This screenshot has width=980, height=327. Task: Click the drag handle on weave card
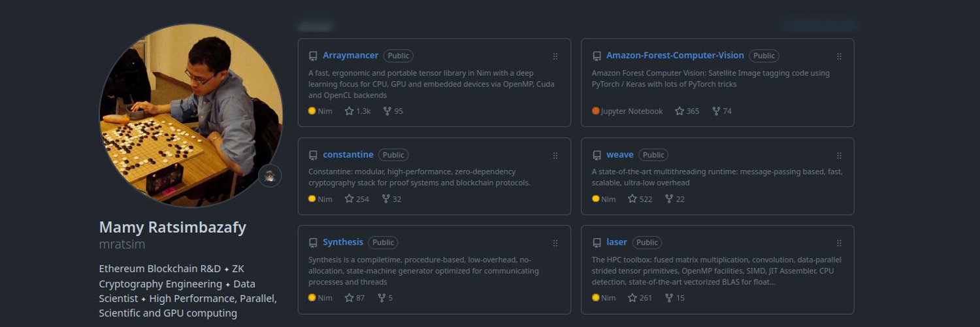click(839, 156)
